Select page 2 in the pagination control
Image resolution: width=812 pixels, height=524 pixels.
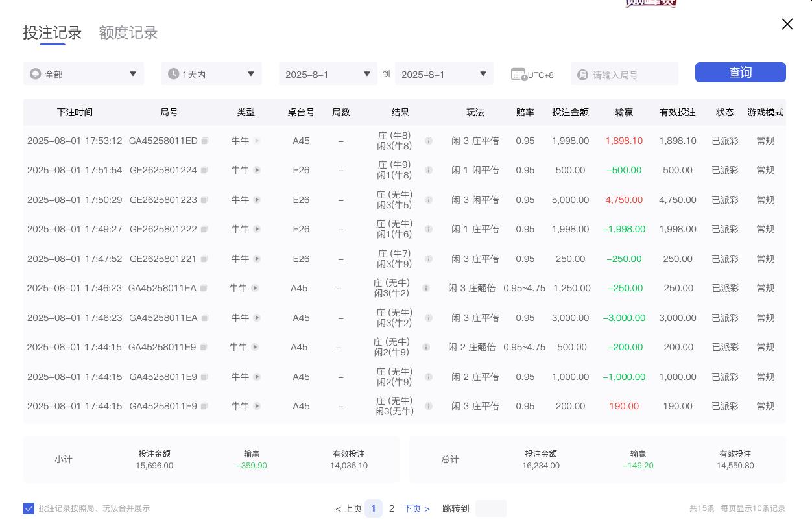tap(392, 508)
